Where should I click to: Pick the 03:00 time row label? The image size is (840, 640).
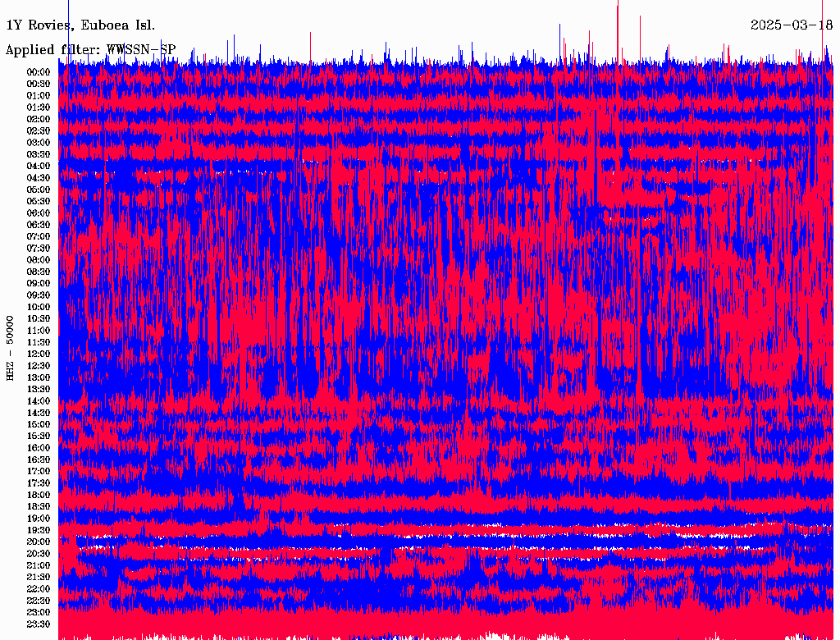pyautogui.click(x=39, y=143)
